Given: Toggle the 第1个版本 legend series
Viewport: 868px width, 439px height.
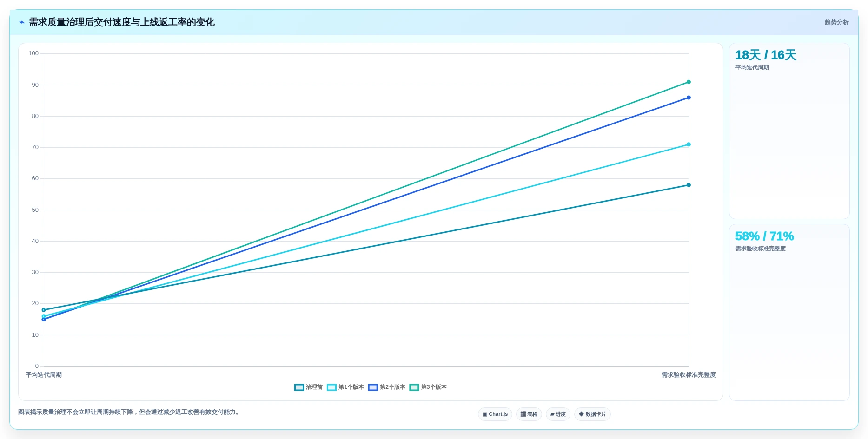Looking at the screenshot, I should click(x=345, y=387).
